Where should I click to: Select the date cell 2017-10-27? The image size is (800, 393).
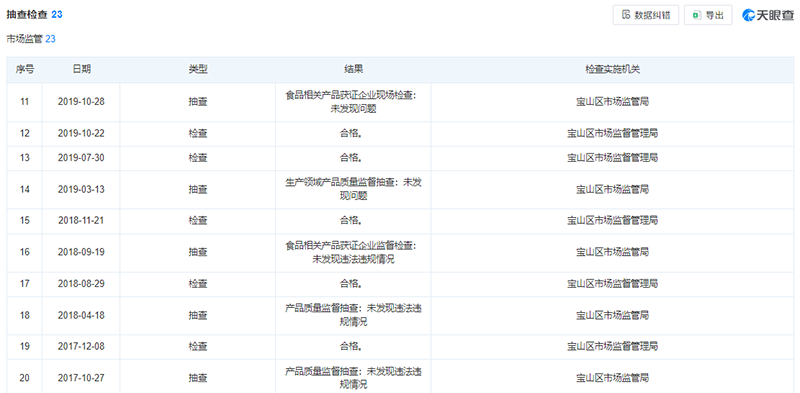tap(81, 378)
